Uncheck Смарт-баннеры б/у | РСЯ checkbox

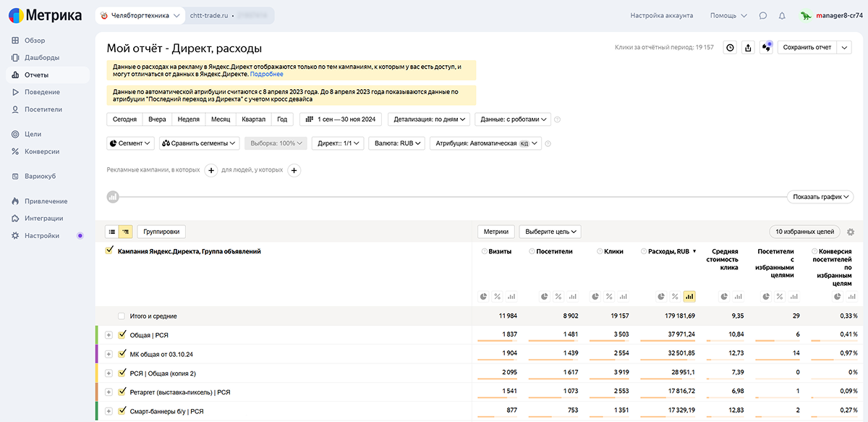click(x=122, y=411)
